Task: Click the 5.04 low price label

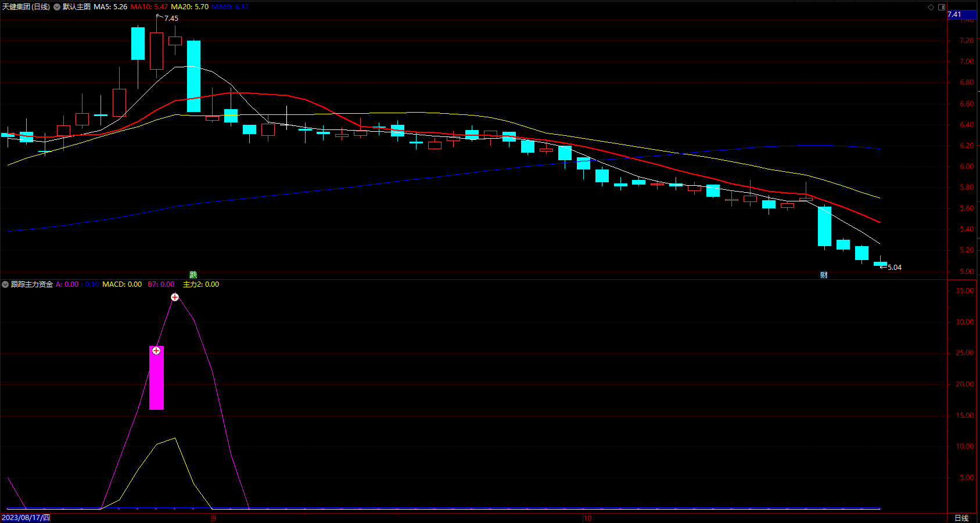Action: point(895,268)
